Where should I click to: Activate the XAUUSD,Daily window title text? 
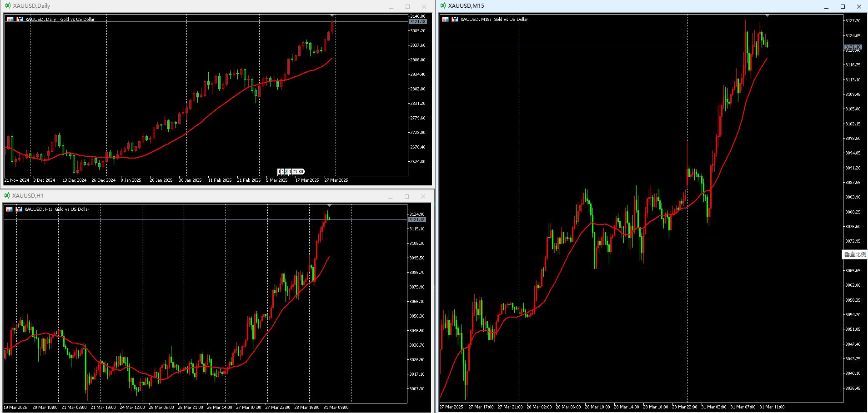tap(31, 6)
